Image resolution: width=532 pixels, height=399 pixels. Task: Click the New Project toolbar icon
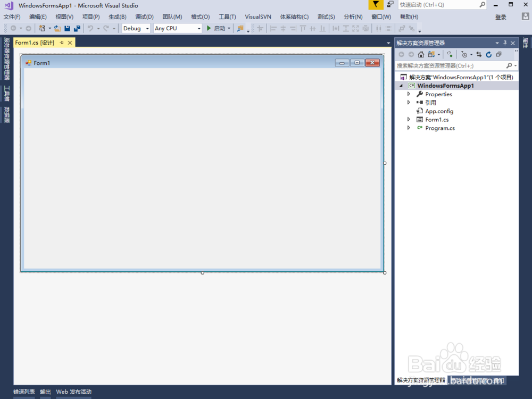[42, 29]
